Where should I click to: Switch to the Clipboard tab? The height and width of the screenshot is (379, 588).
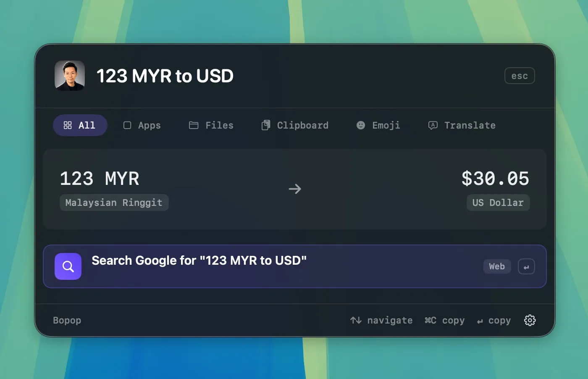[295, 125]
